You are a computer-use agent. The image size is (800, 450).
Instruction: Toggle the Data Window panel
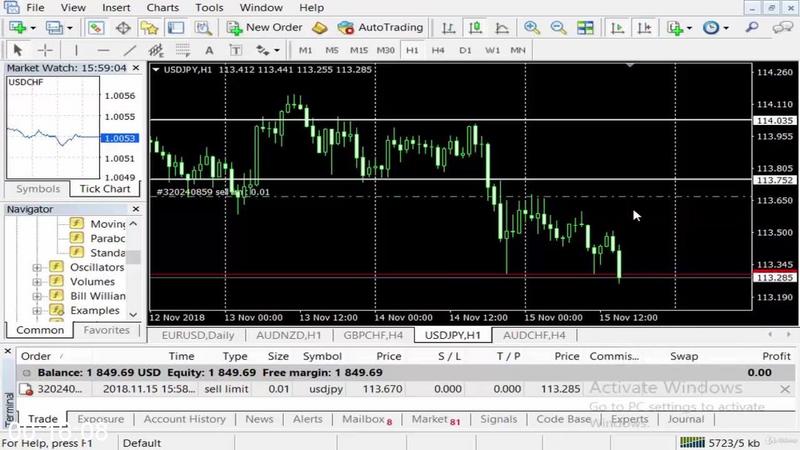coord(123,28)
